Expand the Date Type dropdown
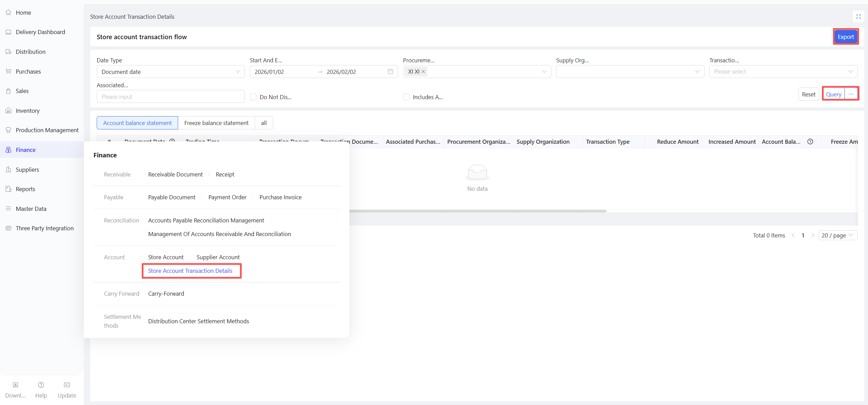The width and height of the screenshot is (868, 405). click(170, 72)
